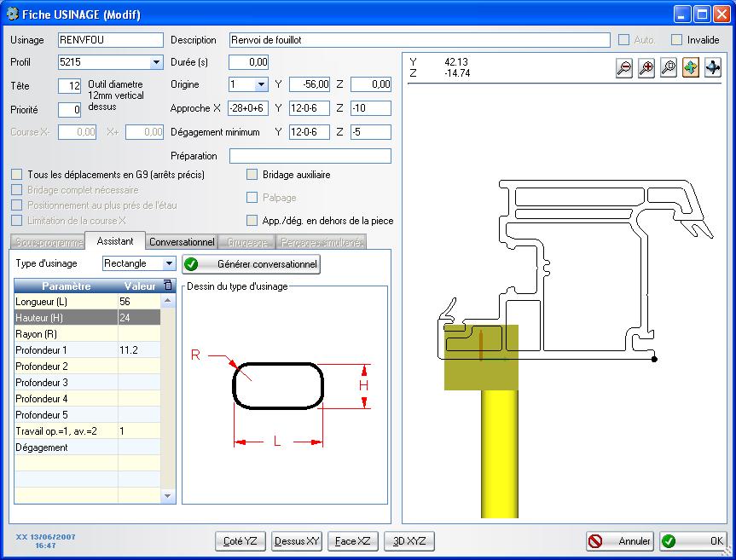Click Dégagement minimum Y field
736x560 pixels.
click(x=310, y=132)
